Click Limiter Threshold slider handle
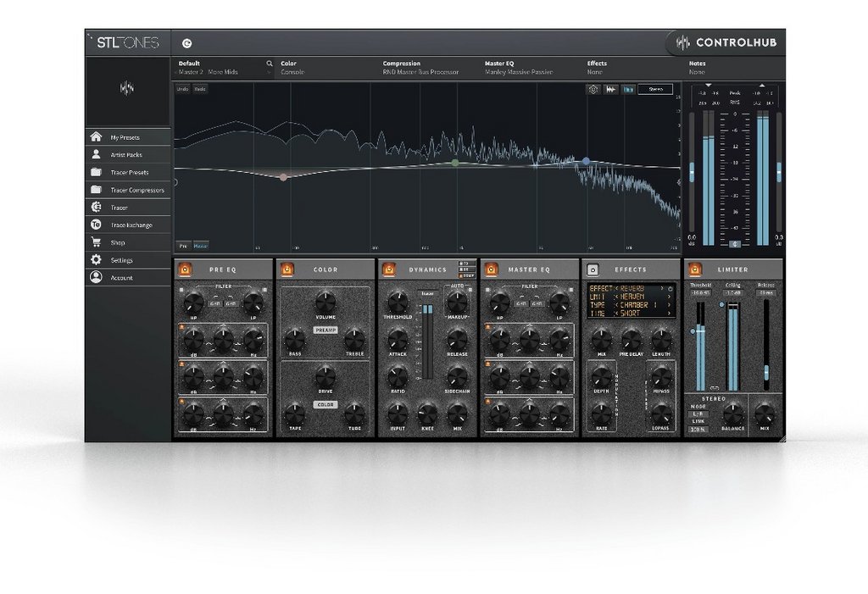 click(693, 331)
